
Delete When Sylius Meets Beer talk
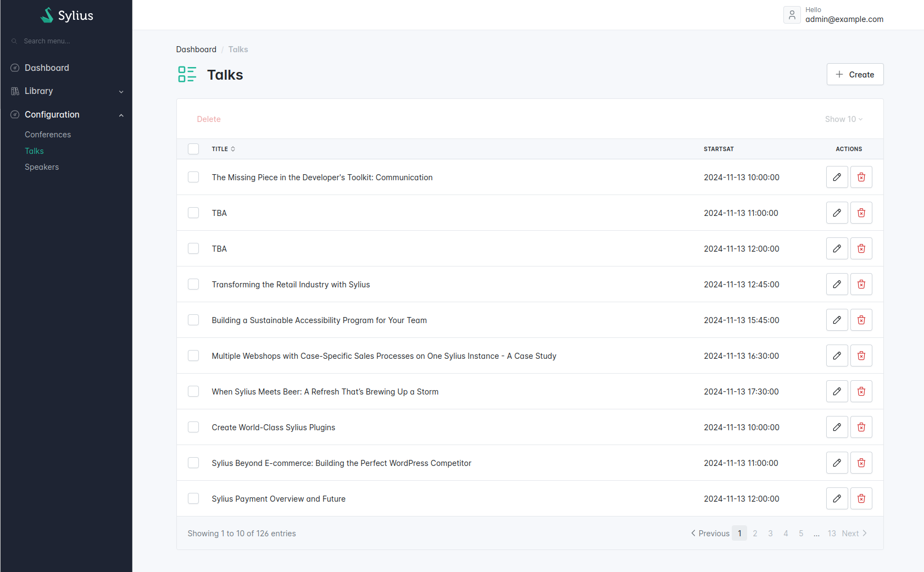(861, 391)
